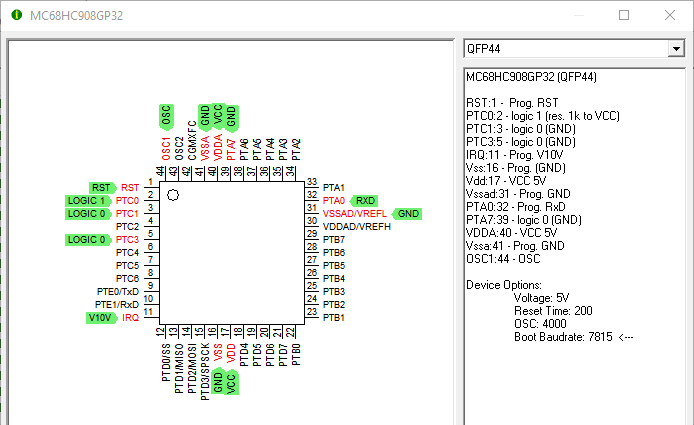Click the PTE0/TxD pin label
The height and width of the screenshot is (425, 694).
point(118,292)
